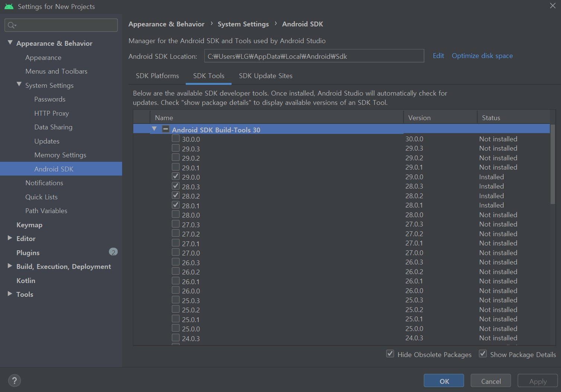Open Notifications settings
This screenshot has width=561, height=392.
(x=44, y=183)
